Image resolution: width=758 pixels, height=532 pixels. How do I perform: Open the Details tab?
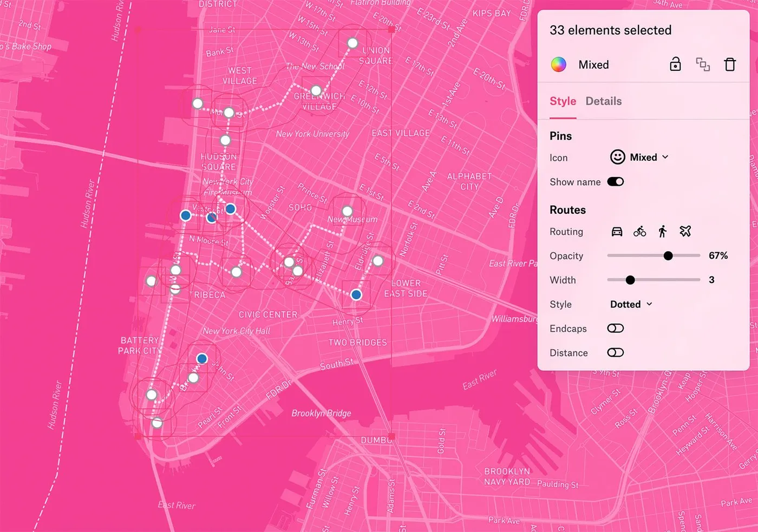(x=604, y=101)
